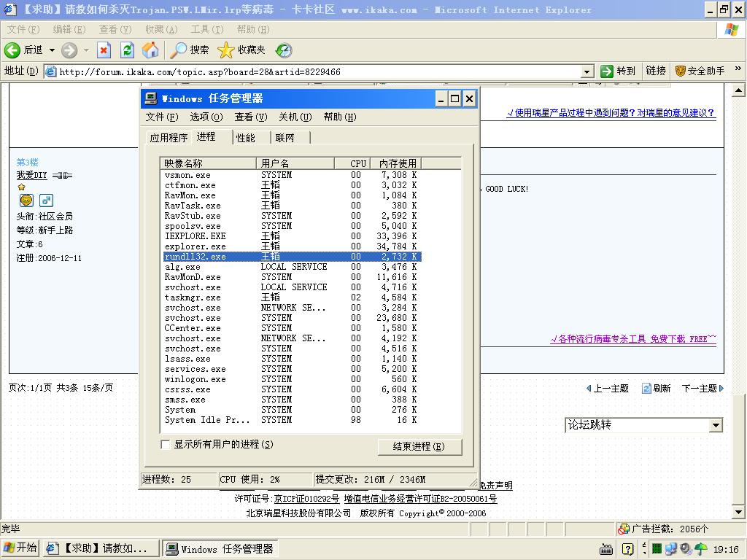Click the History clock icon
747x560 pixels.
coord(284,50)
